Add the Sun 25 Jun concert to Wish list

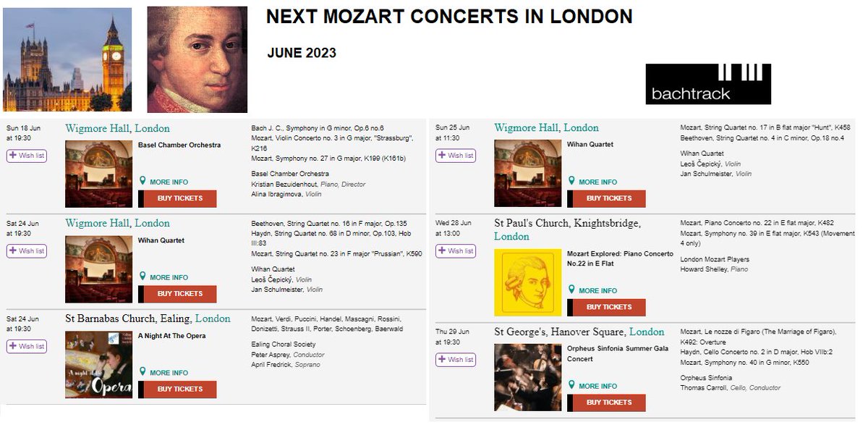[456, 156]
